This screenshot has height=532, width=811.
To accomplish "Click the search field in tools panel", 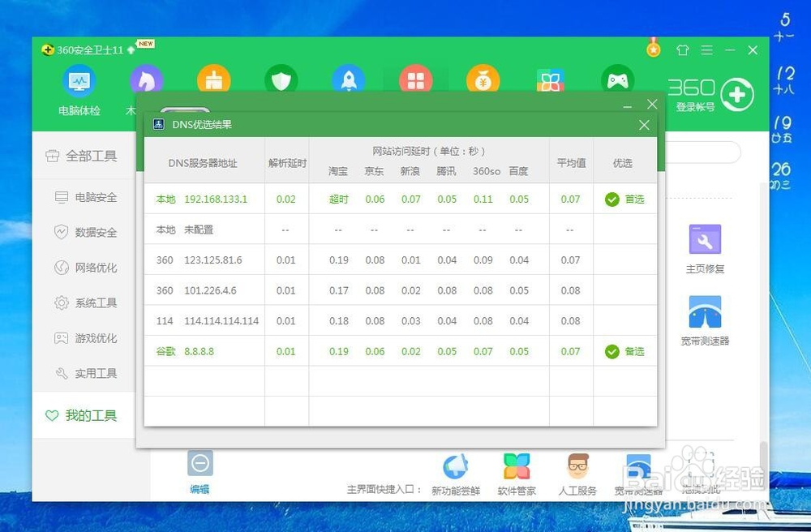I will [x=702, y=152].
